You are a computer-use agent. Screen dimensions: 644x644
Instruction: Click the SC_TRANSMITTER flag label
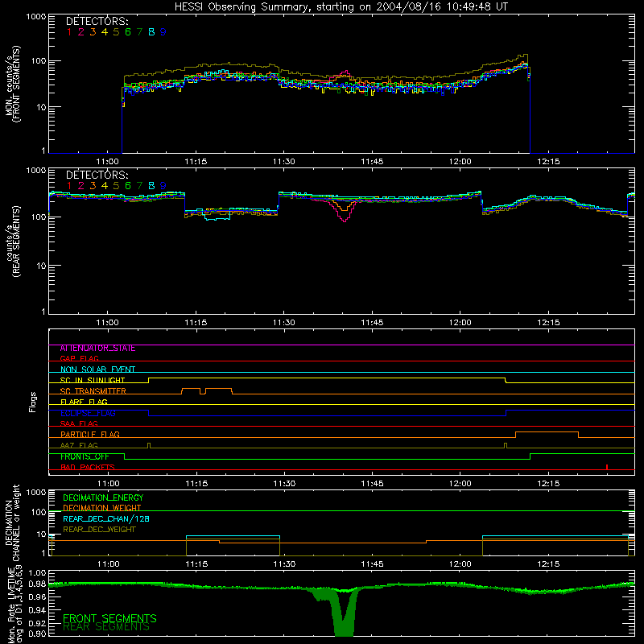(x=93, y=391)
